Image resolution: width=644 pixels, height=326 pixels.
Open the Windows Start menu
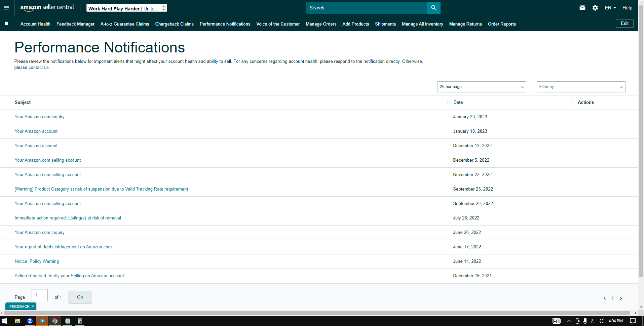[x=4, y=321]
